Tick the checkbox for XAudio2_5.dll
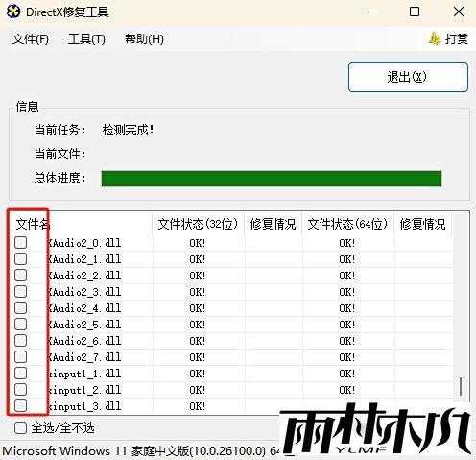Screen dimensions: 476x460 point(20,325)
